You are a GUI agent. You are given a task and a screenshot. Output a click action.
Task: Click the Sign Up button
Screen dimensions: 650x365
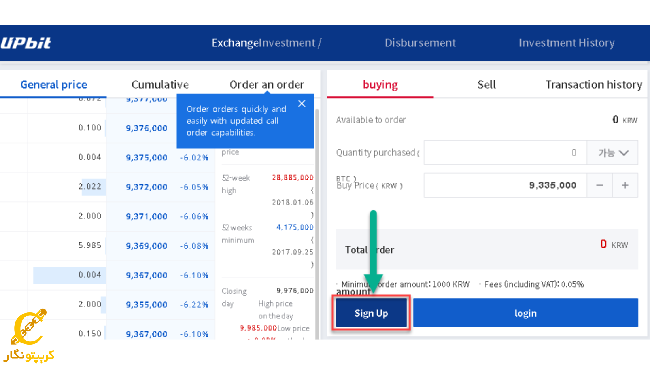[x=371, y=313]
